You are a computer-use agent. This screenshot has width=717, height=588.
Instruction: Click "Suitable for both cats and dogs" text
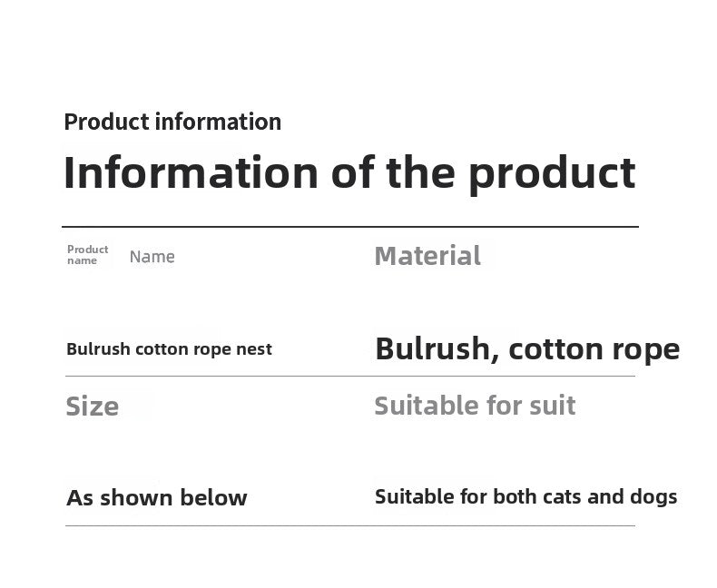click(525, 496)
